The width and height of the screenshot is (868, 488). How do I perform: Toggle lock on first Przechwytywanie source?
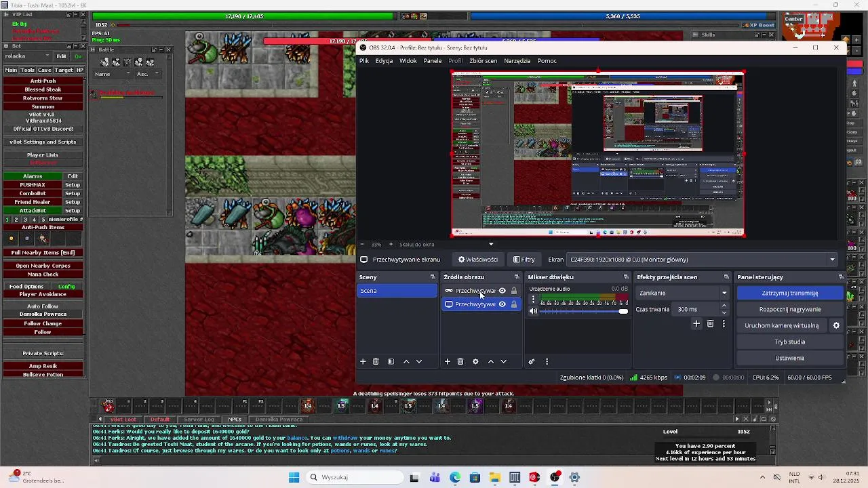pyautogui.click(x=514, y=291)
